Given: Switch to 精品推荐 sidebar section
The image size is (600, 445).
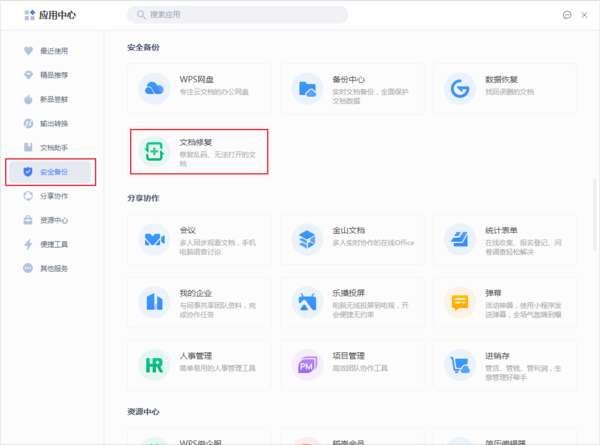Looking at the screenshot, I should pyautogui.click(x=53, y=75).
